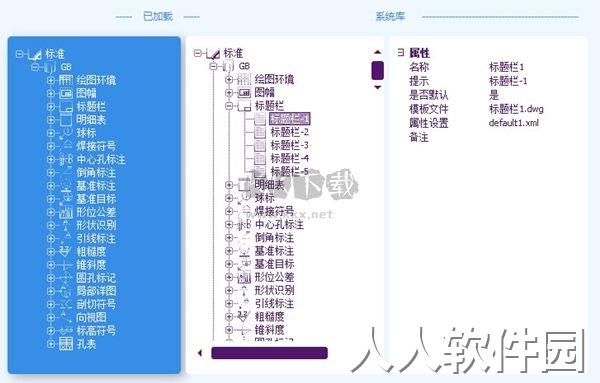Click 绘图环境 icon in left blue panel
The height and width of the screenshot is (383, 600).
click(66, 80)
